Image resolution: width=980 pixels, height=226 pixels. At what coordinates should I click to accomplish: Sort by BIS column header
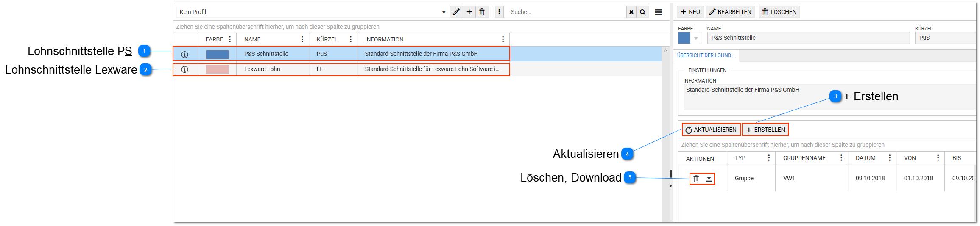coord(956,158)
